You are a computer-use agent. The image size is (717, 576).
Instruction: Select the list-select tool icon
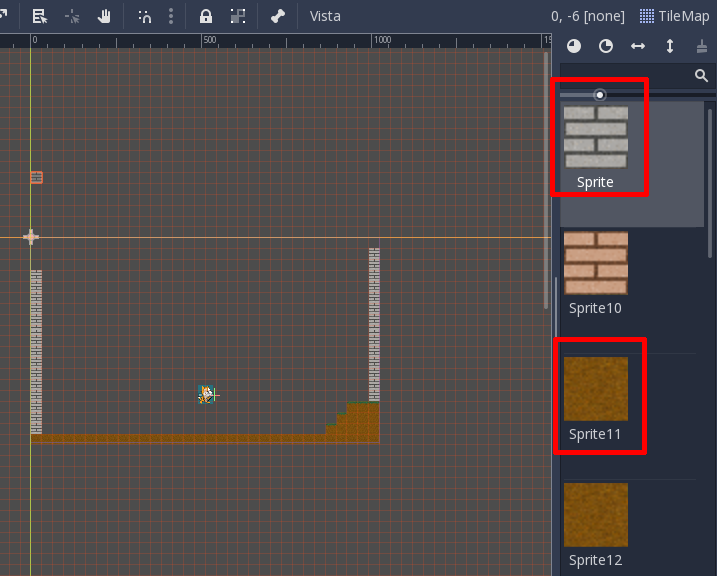coord(40,16)
